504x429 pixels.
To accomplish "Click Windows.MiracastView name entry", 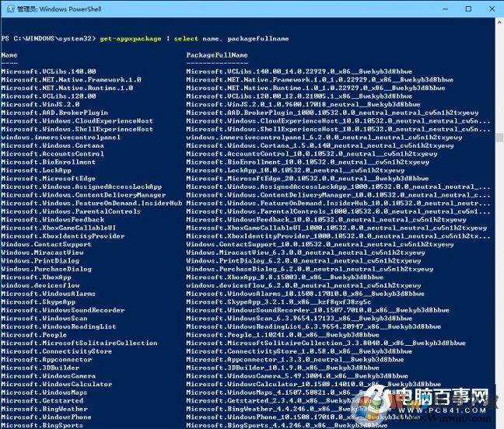I will tap(42, 253).
